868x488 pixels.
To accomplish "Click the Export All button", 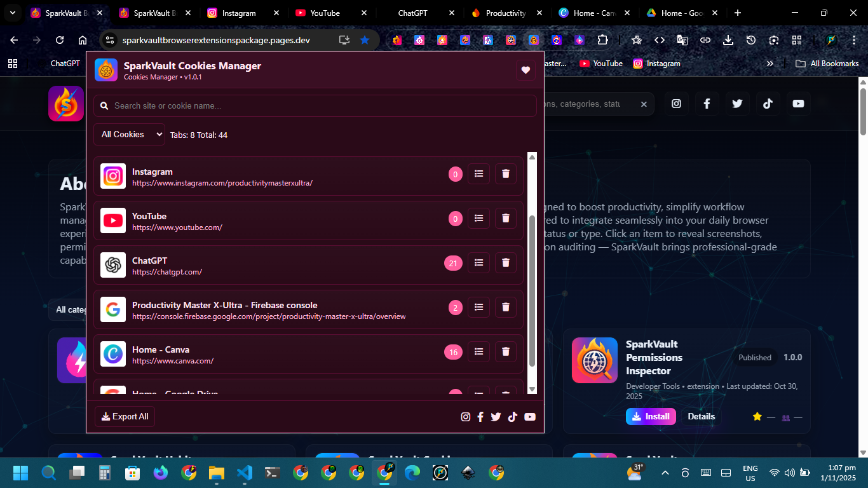I will pyautogui.click(x=125, y=417).
